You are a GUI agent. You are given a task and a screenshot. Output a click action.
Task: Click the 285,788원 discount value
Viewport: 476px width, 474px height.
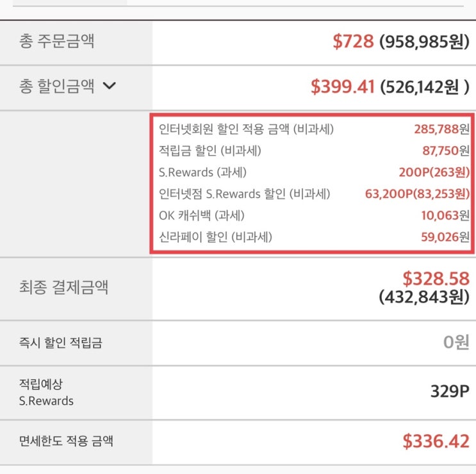pyautogui.click(x=441, y=129)
